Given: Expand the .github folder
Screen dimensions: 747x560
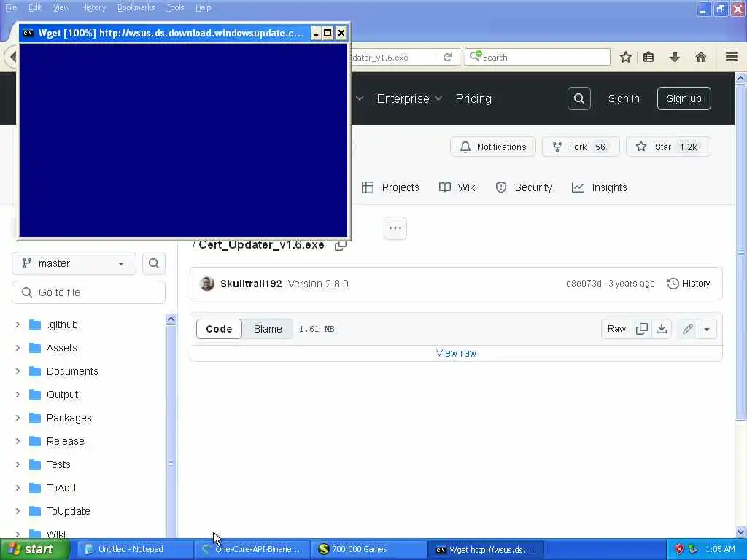Looking at the screenshot, I should [18, 324].
